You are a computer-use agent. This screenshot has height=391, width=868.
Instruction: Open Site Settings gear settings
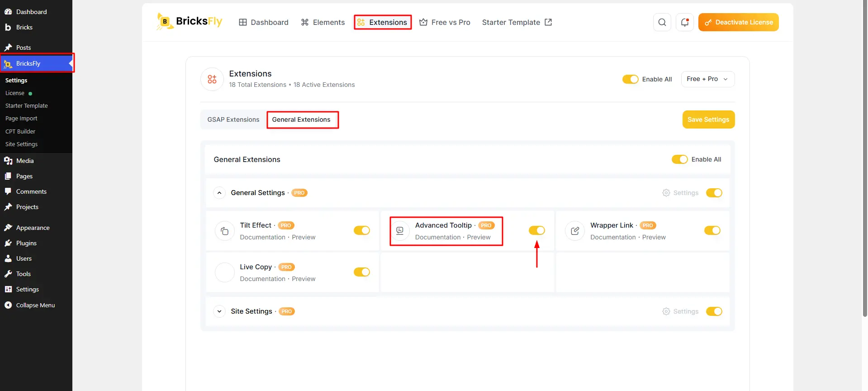click(x=680, y=311)
